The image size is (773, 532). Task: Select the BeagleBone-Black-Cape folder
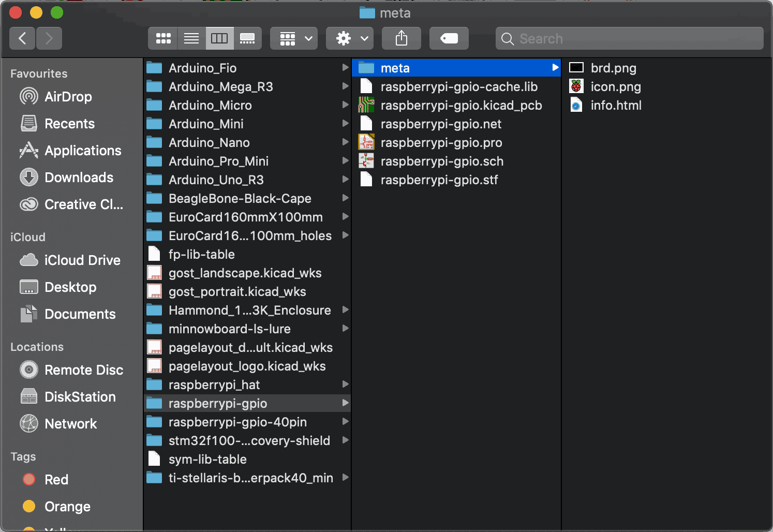[x=247, y=198]
